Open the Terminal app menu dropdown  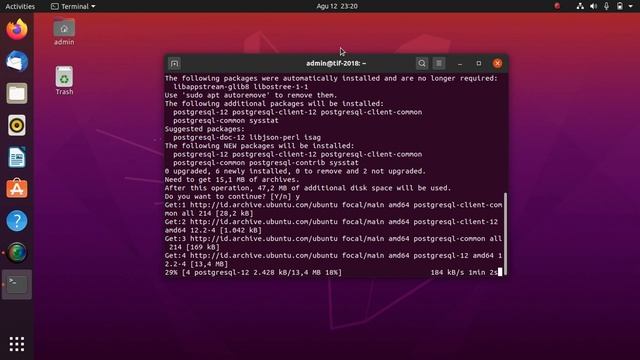73,6
